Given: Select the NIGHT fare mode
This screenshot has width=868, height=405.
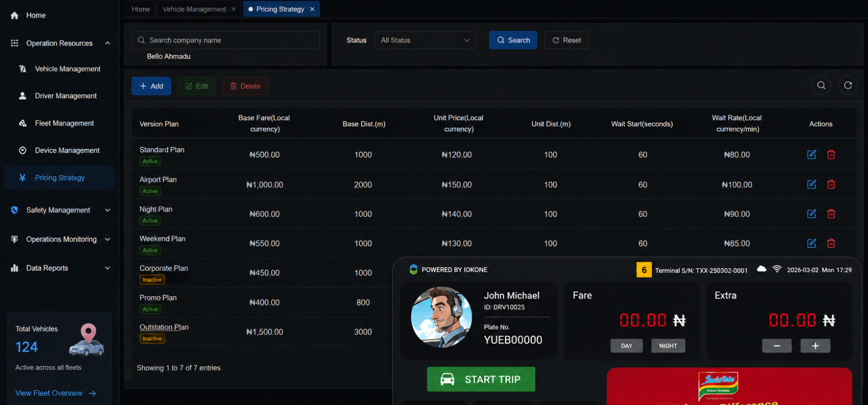Looking at the screenshot, I should [x=668, y=346].
